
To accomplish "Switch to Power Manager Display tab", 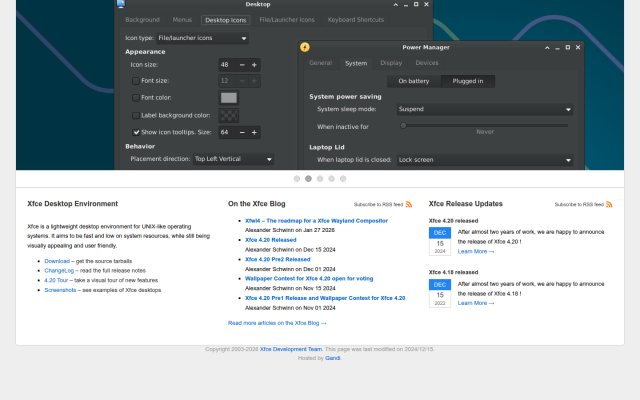I will pos(391,63).
